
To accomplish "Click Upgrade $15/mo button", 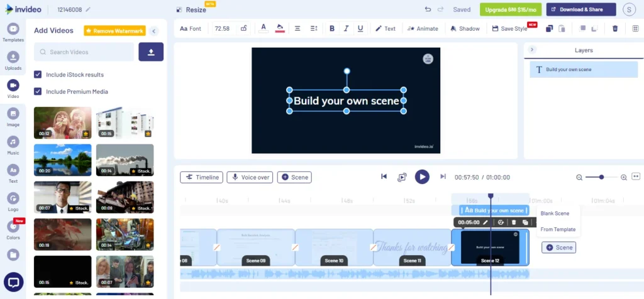I will [511, 9].
